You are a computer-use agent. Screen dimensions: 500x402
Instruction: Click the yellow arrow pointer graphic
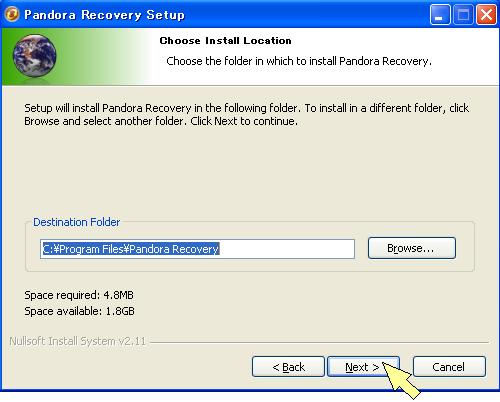pos(401,380)
